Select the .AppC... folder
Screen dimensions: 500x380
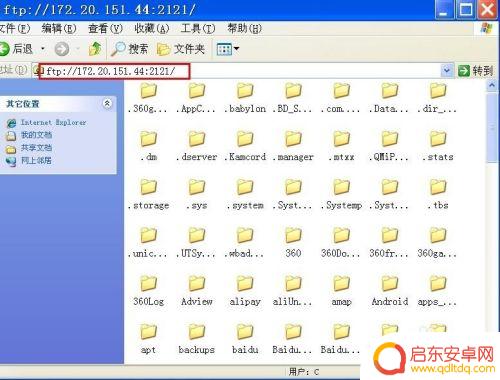[196, 98]
